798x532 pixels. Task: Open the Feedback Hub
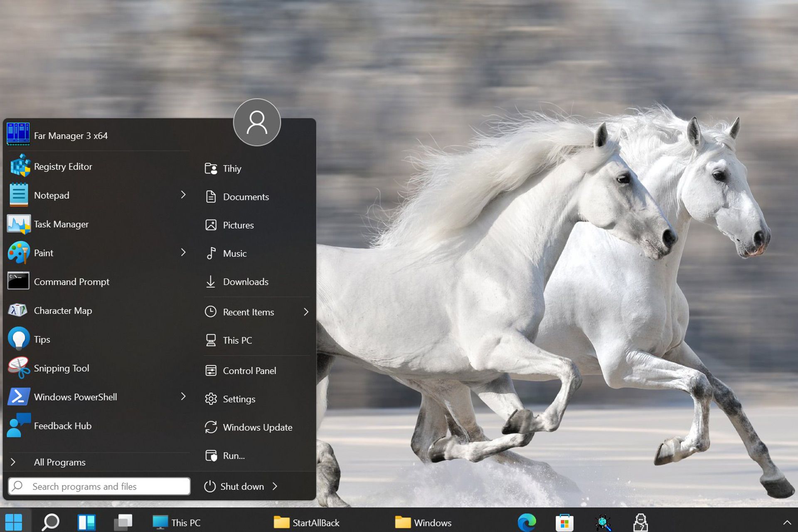point(62,426)
